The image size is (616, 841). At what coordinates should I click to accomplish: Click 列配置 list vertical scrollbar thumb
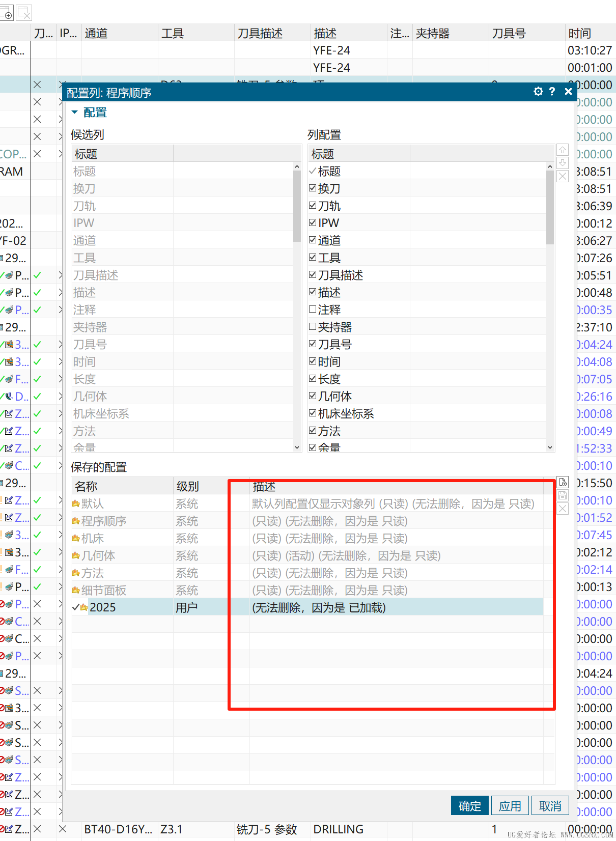click(x=550, y=207)
